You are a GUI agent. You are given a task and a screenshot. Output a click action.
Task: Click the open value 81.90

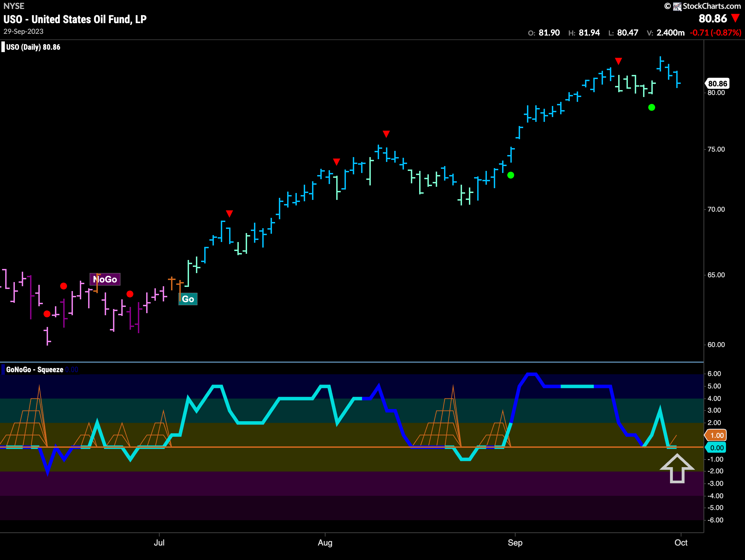click(549, 33)
